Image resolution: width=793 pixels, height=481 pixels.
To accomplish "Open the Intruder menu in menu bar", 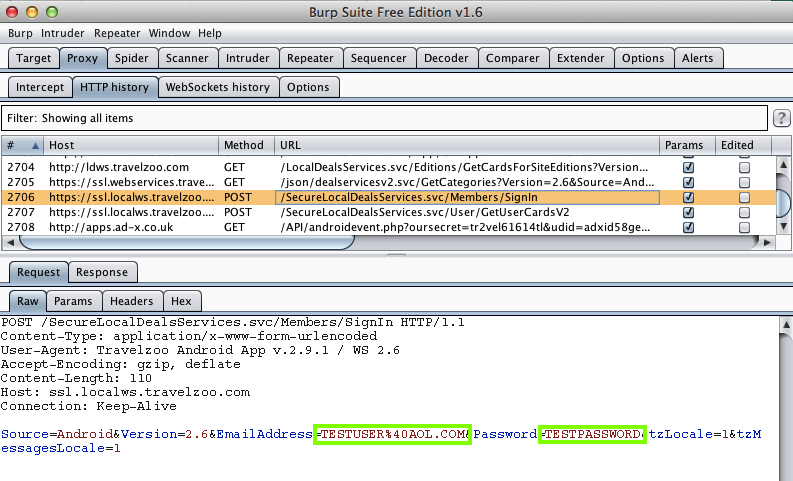I will 63,33.
